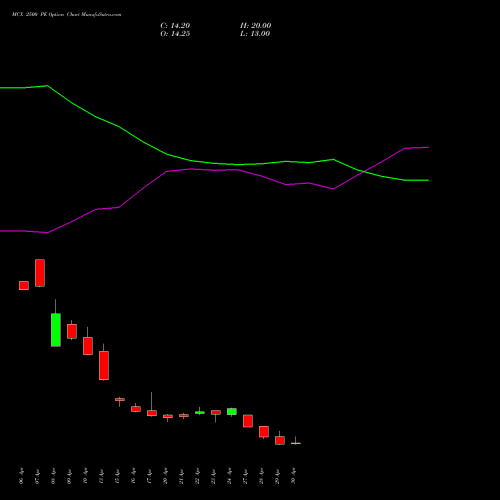Click the green indicator line's right end
This screenshot has height=500, width=500.
tap(428, 180)
